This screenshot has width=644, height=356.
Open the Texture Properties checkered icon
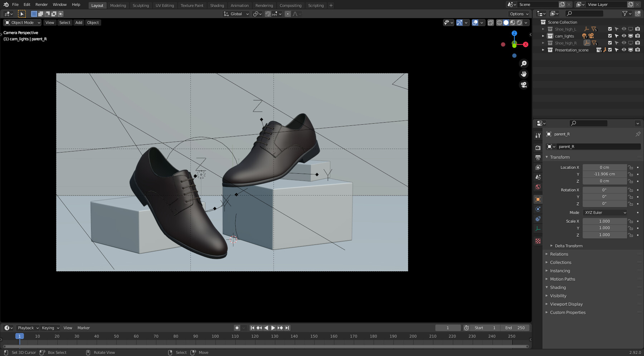coord(538,241)
